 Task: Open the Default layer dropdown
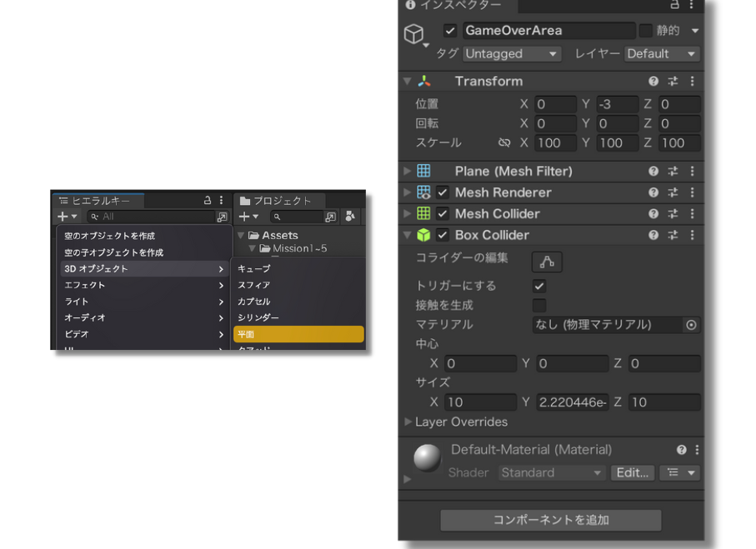pyautogui.click(x=662, y=53)
